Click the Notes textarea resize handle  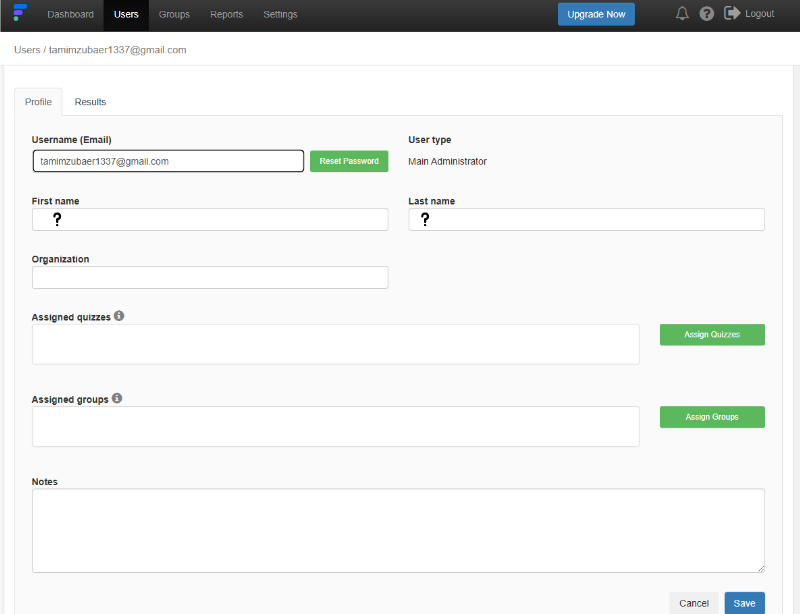pos(761,569)
